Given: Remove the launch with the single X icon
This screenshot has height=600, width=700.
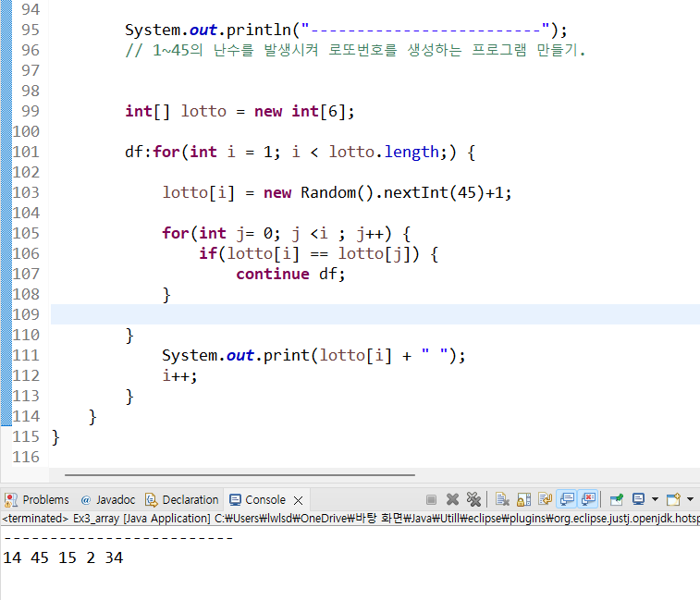Looking at the screenshot, I should point(452,499).
